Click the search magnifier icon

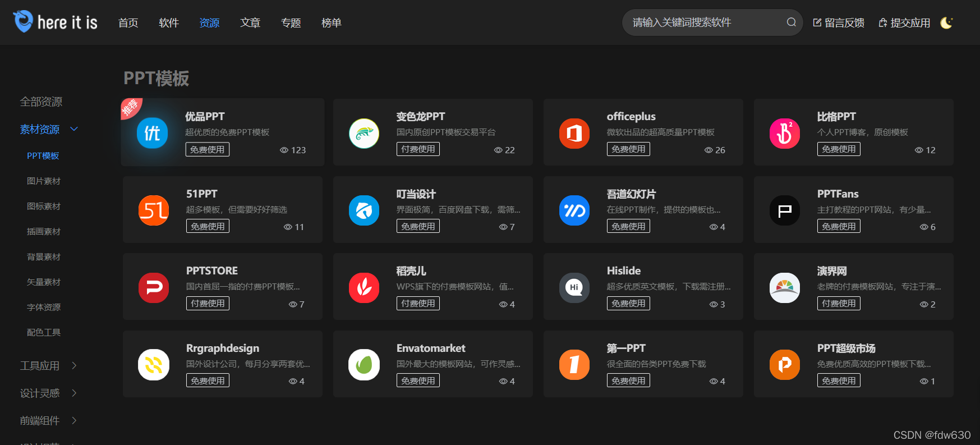(x=792, y=22)
